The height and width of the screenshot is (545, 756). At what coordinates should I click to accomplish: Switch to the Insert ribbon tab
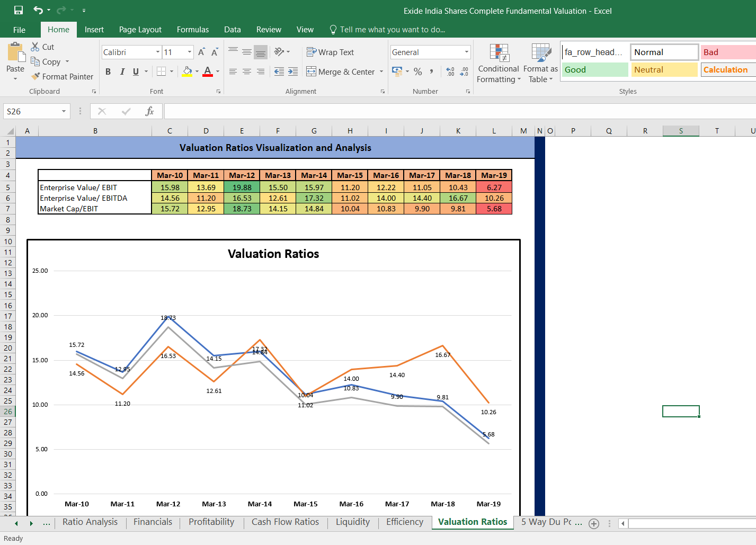pyautogui.click(x=94, y=30)
